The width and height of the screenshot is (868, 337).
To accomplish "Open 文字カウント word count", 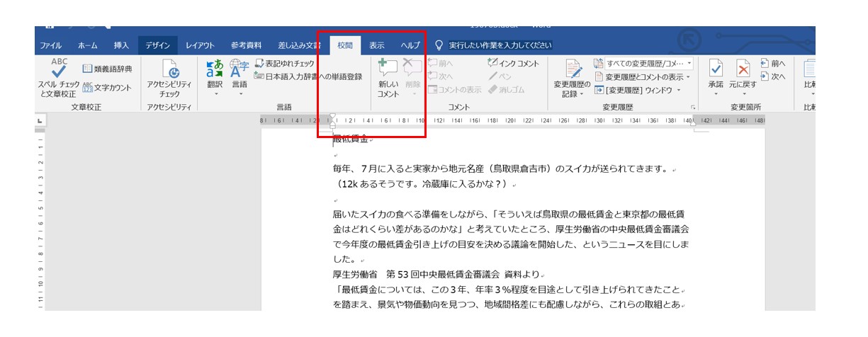I will tap(106, 87).
